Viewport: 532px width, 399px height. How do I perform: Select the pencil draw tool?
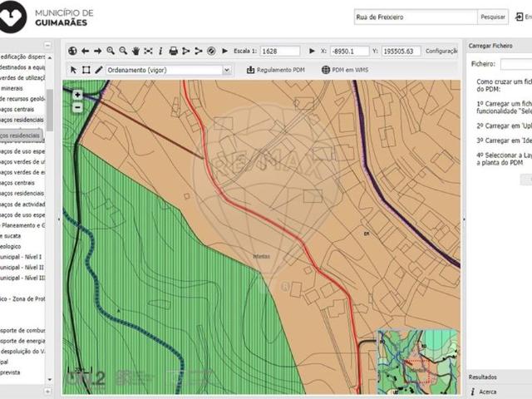(99, 70)
